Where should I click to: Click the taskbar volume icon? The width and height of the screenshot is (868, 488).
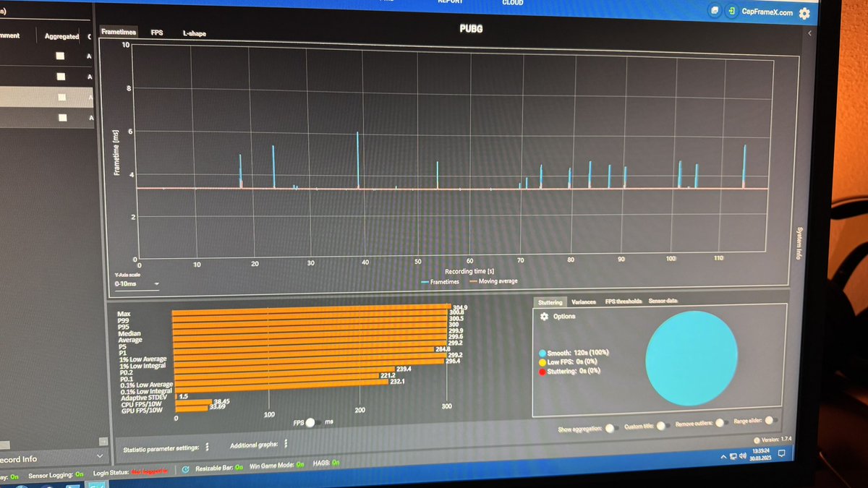point(742,456)
